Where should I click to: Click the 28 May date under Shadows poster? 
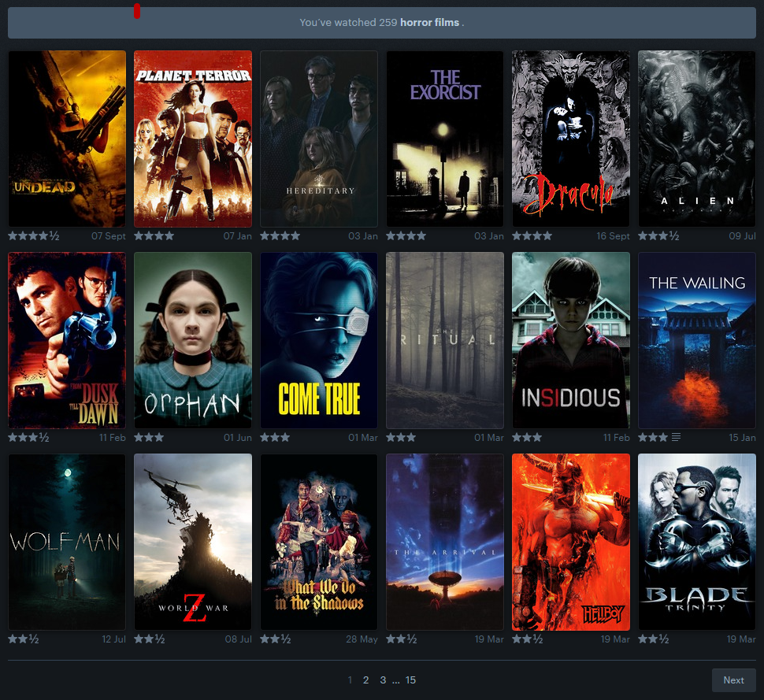[x=362, y=639]
